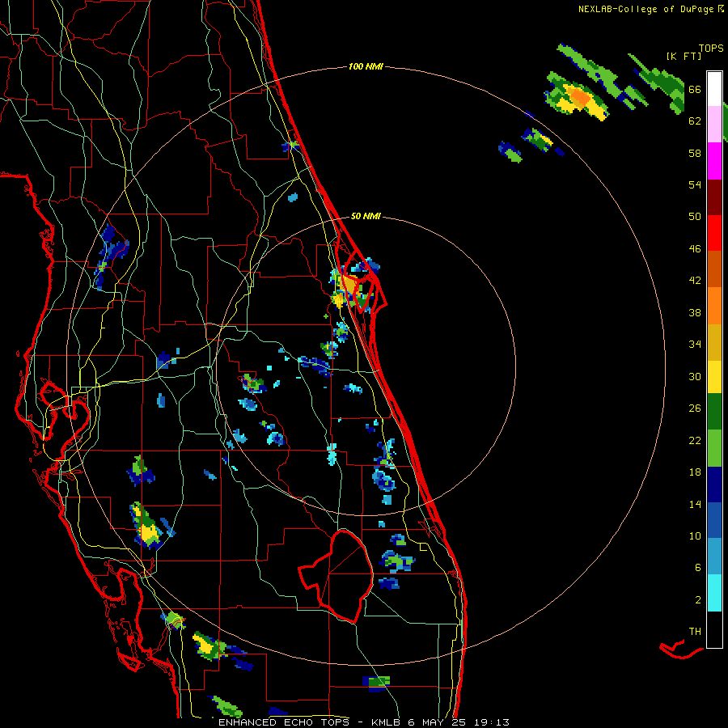Click the 6 value on the legend
The width and height of the screenshot is (728, 728).
point(697,567)
